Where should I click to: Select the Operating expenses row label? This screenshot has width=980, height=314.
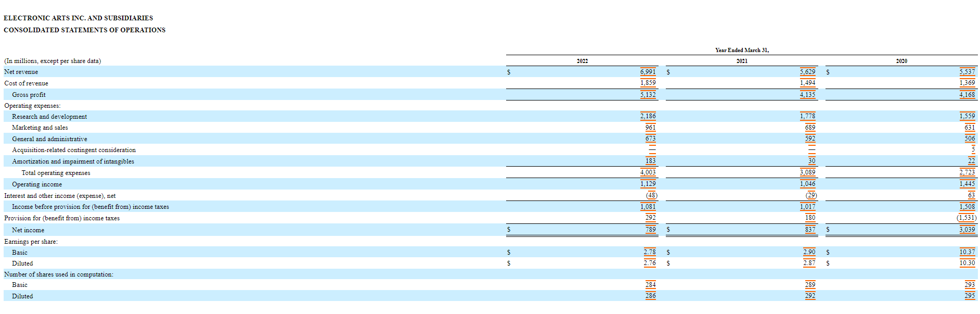[32, 106]
